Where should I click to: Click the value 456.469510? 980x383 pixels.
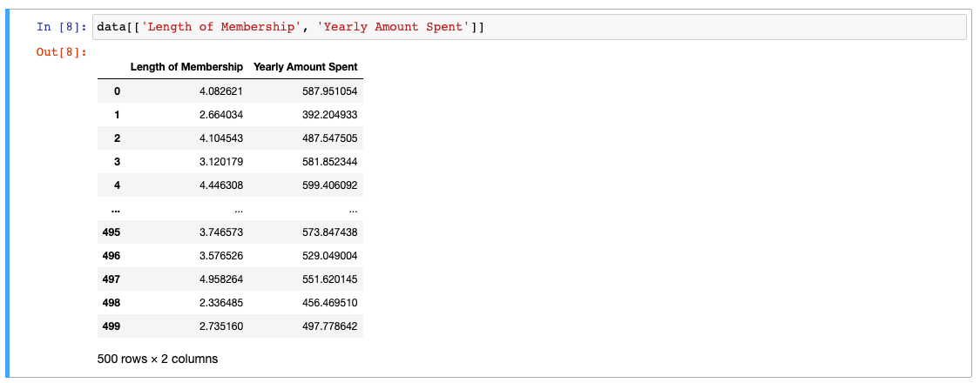pos(329,303)
